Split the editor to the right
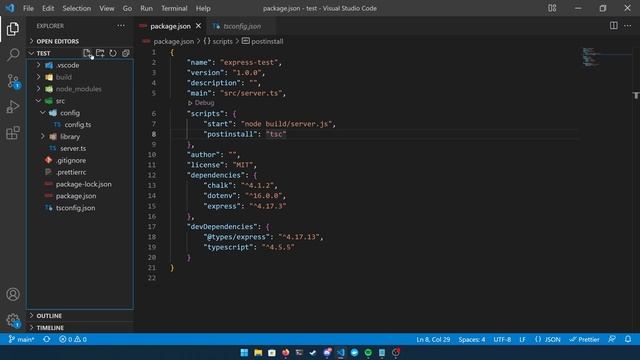The image size is (640, 360). coord(613,26)
